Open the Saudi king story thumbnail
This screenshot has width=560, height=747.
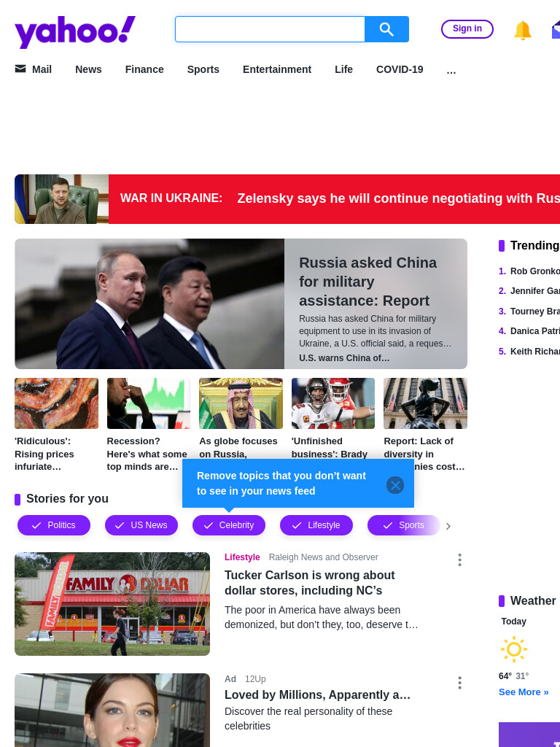coord(241,403)
